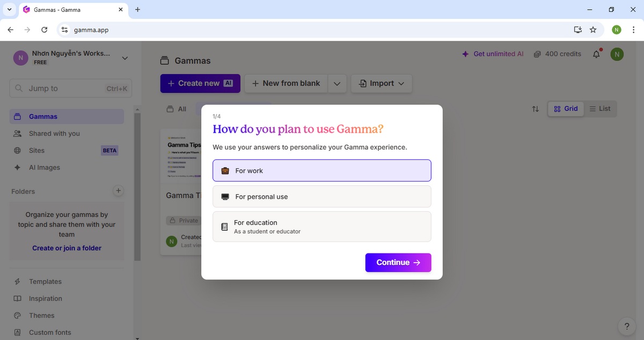644x340 pixels.
Task: Expand New from blank dropdown arrow
Action: pyautogui.click(x=337, y=83)
